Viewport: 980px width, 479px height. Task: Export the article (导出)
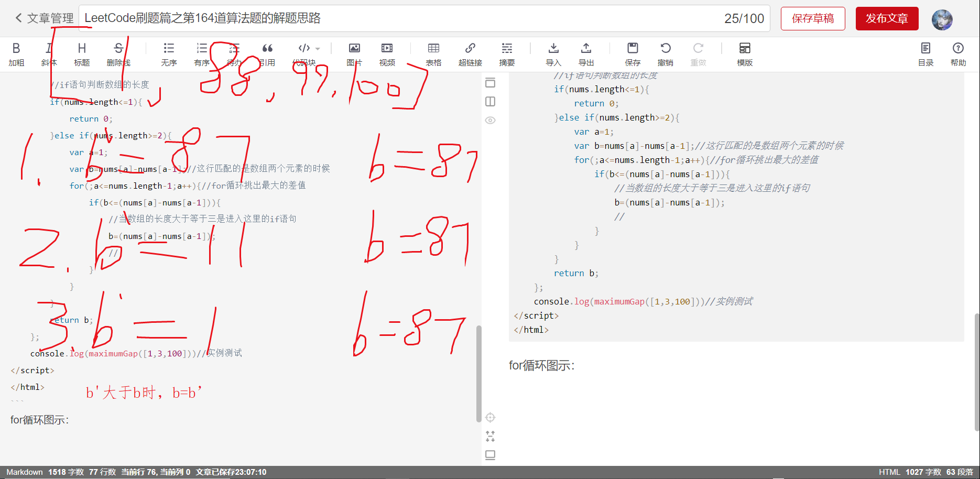pyautogui.click(x=586, y=55)
